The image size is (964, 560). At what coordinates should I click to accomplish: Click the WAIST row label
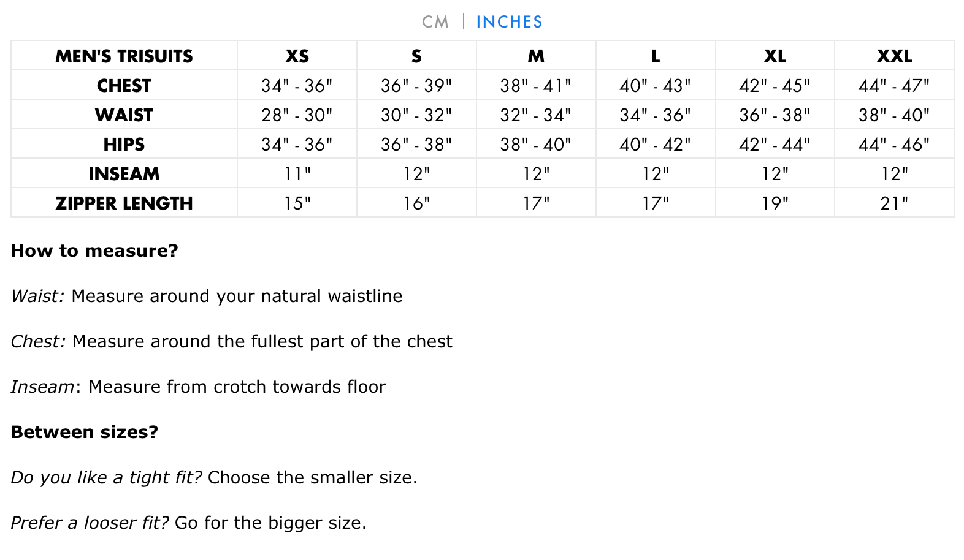[x=124, y=115]
